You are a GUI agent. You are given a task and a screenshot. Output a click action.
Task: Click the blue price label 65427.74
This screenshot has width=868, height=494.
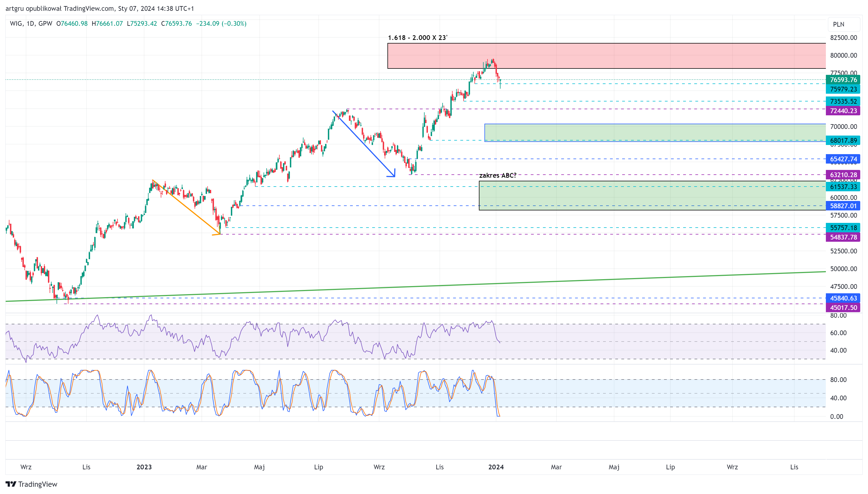(843, 159)
